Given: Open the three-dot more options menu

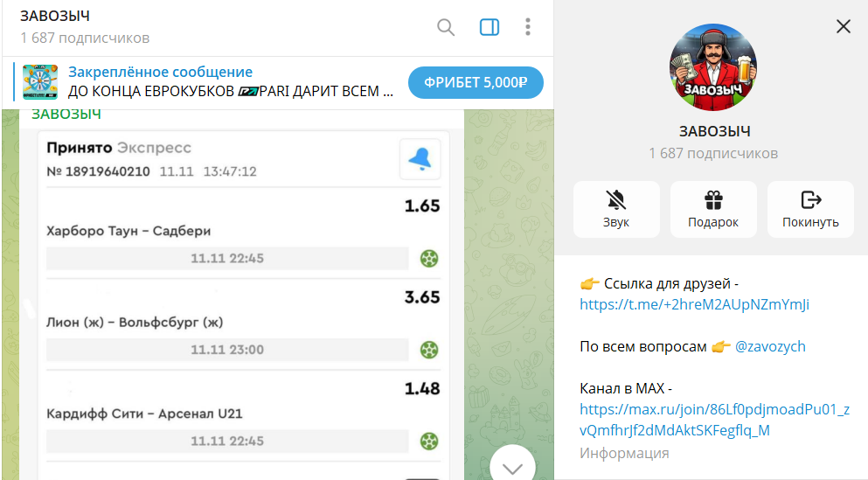Looking at the screenshot, I should tap(528, 26).
